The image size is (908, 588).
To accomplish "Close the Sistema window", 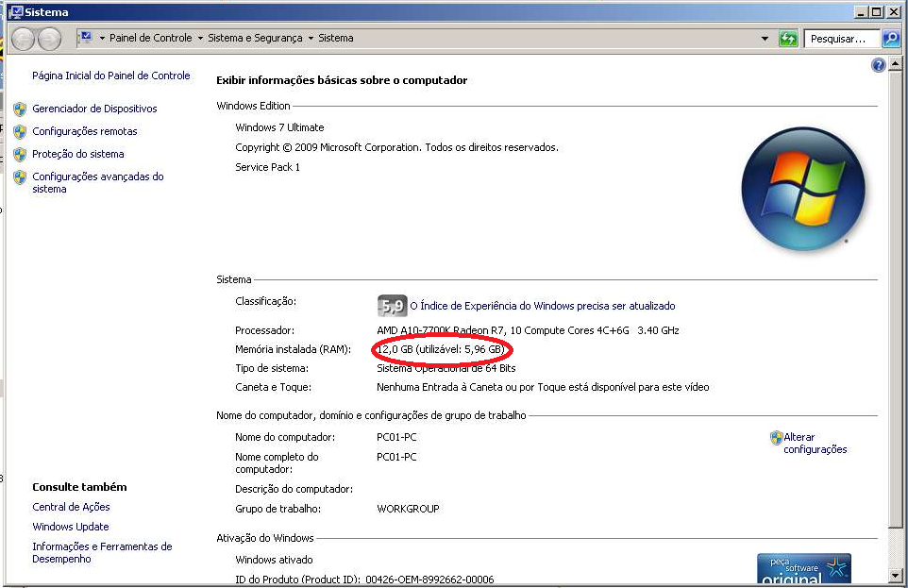I will pos(894,11).
